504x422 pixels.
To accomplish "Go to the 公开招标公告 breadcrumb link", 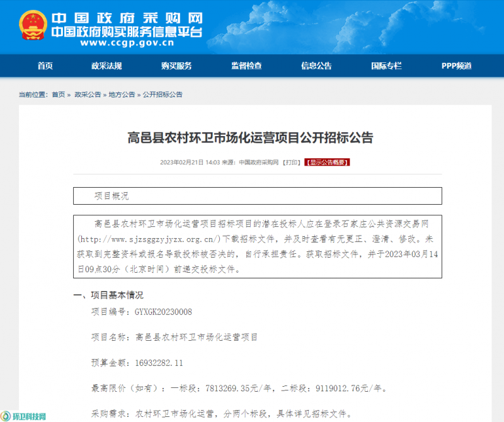I will [163, 94].
